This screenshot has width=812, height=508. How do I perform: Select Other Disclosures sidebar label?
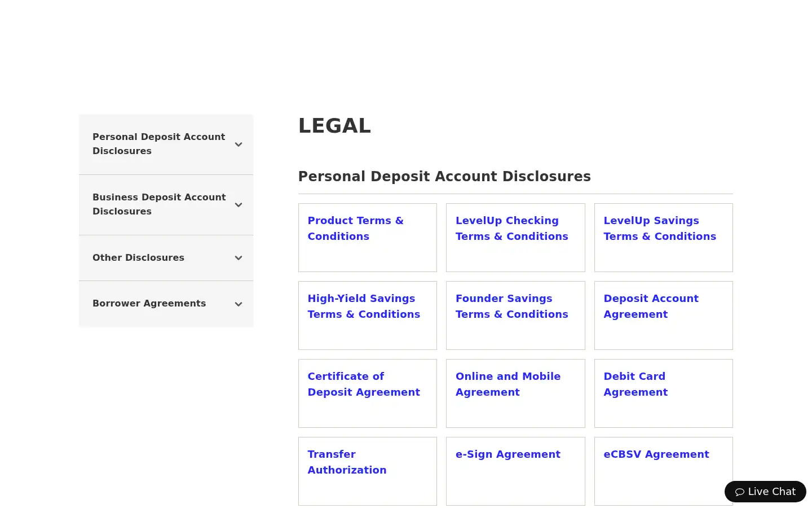138,257
